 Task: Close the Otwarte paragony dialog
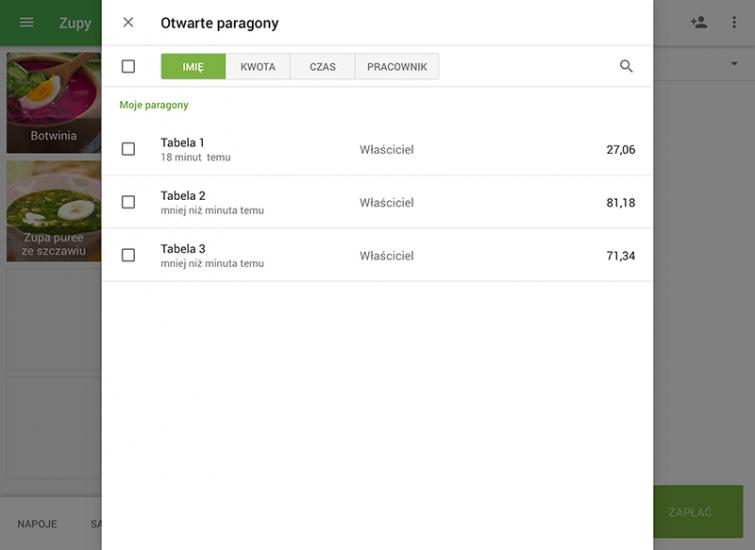[128, 22]
